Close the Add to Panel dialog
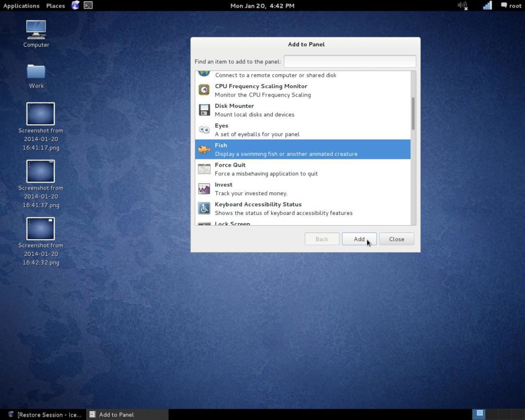The height and width of the screenshot is (420, 525). tap(396, 238)
